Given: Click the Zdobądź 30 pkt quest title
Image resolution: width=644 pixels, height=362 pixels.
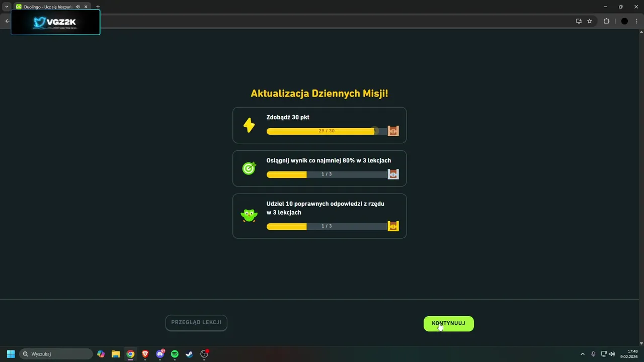Looking at the screenshot, I should [x=288, y=117].
